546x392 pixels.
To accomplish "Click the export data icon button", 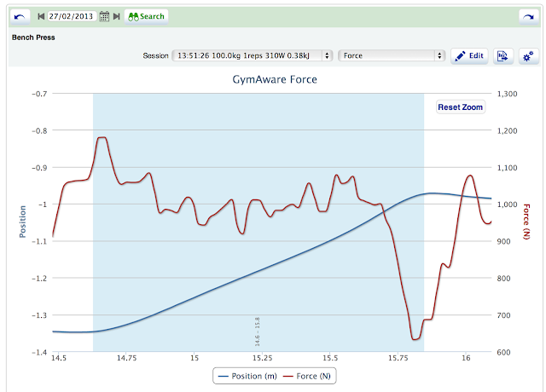I will point(502,55).
